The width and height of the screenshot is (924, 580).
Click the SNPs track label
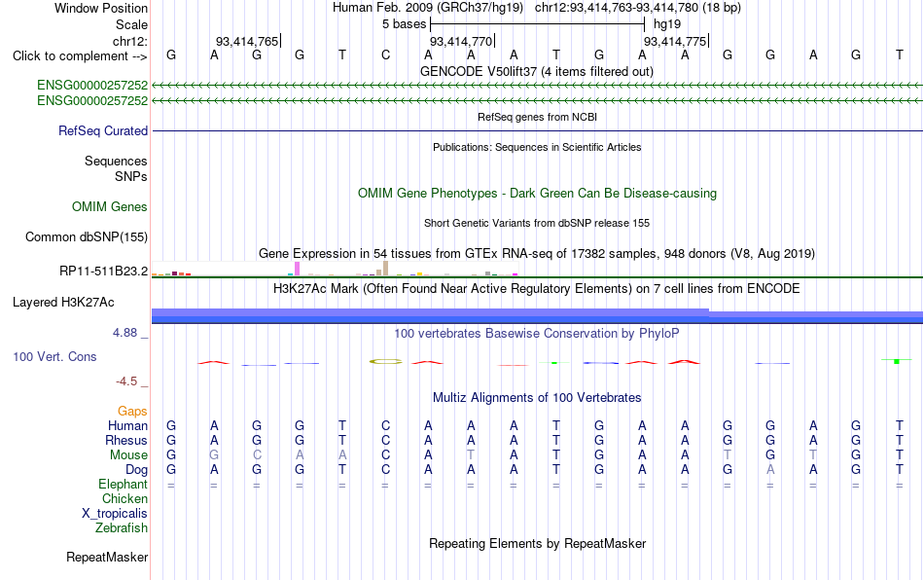tap(131, 176)
